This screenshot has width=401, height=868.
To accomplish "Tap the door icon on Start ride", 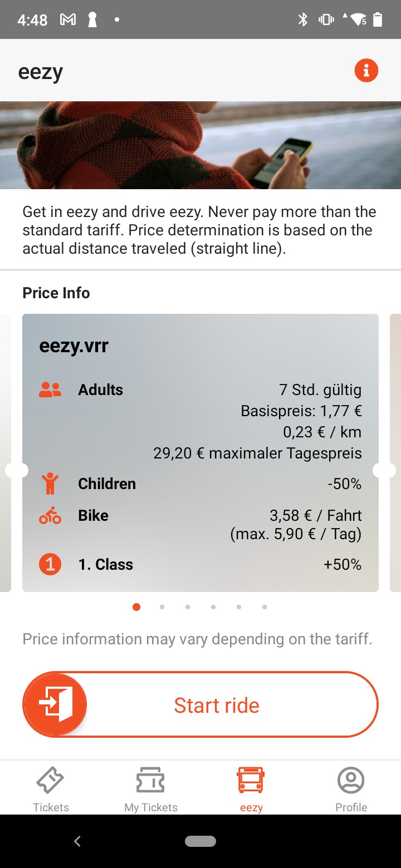I will 55,705.
